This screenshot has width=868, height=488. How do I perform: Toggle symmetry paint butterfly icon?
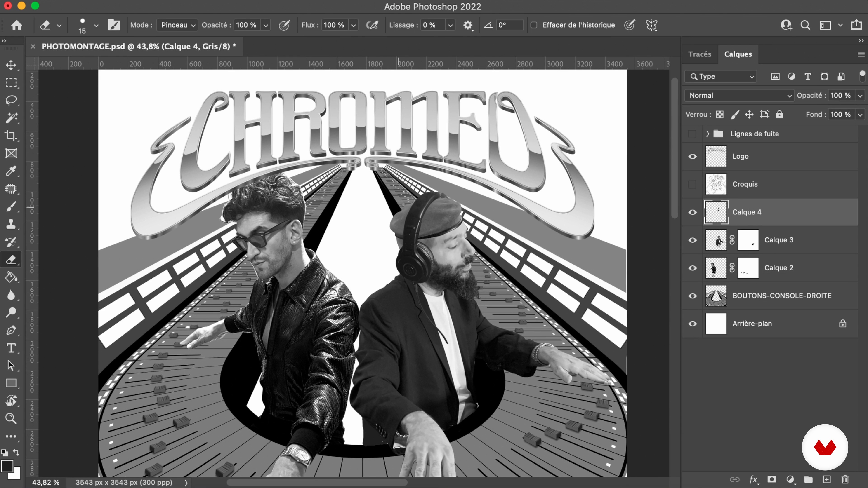click(x=652, y=25)
